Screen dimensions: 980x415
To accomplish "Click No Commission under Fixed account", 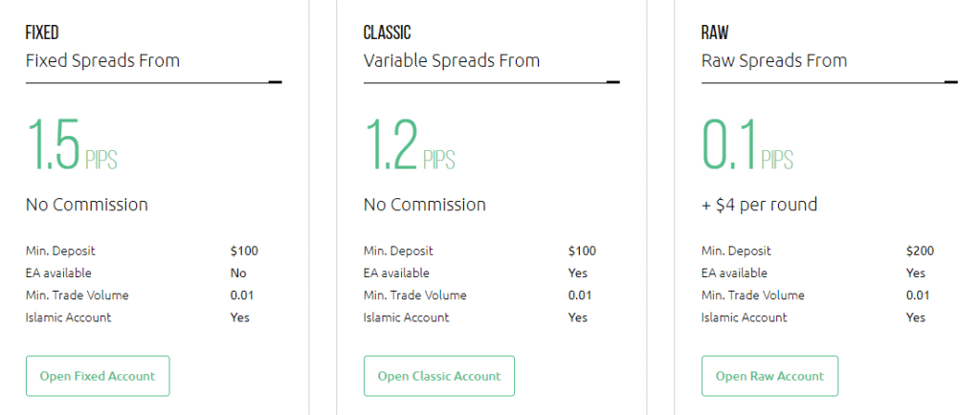I will 87,204.
